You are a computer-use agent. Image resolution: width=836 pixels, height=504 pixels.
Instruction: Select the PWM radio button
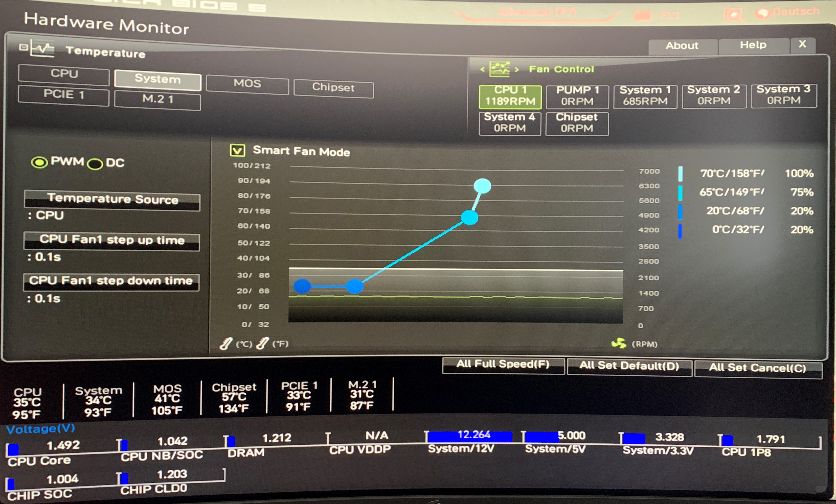[39, 162]
